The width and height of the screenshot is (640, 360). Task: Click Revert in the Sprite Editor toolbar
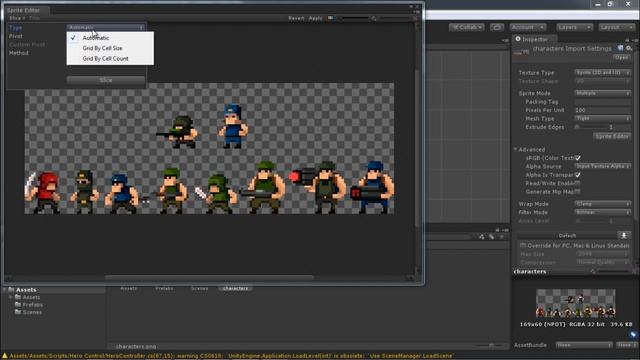point(296,18)
